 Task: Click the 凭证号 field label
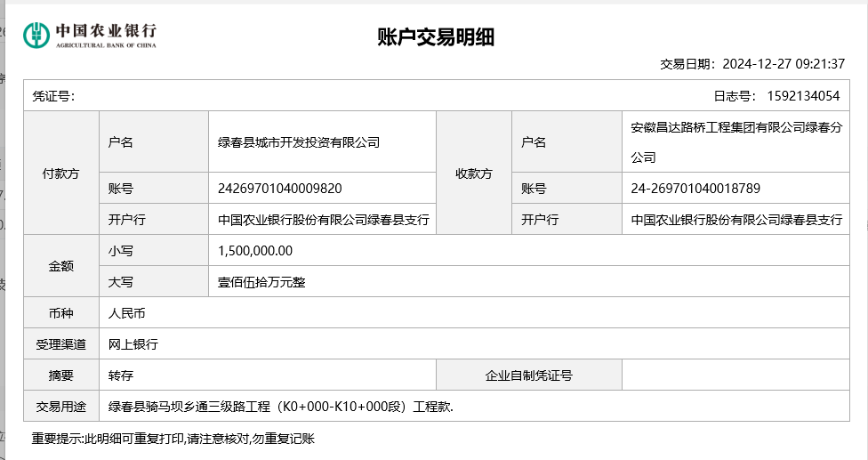[53, 96]
